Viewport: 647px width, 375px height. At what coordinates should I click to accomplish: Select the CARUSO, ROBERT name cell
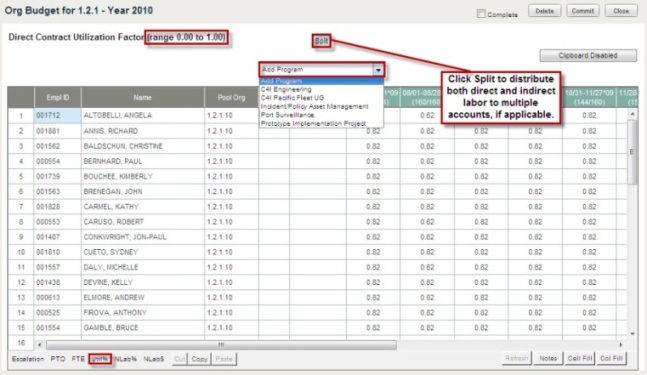coord(143,222)
